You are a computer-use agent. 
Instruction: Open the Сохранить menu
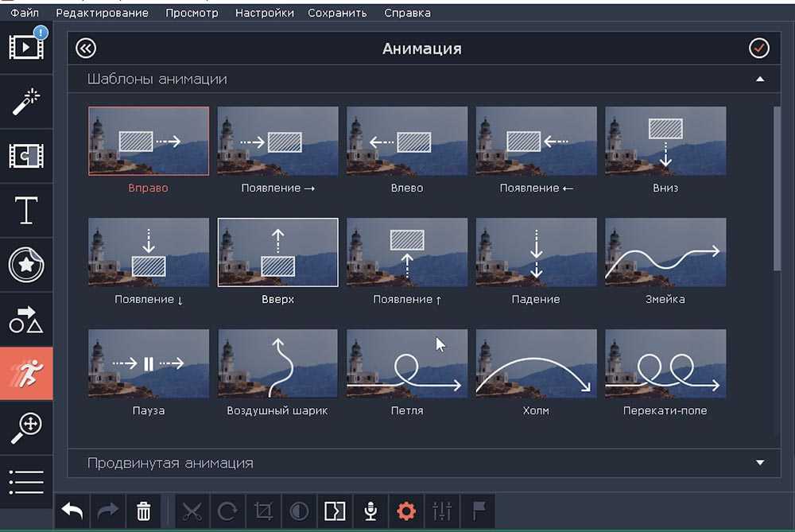coord(337,13)
